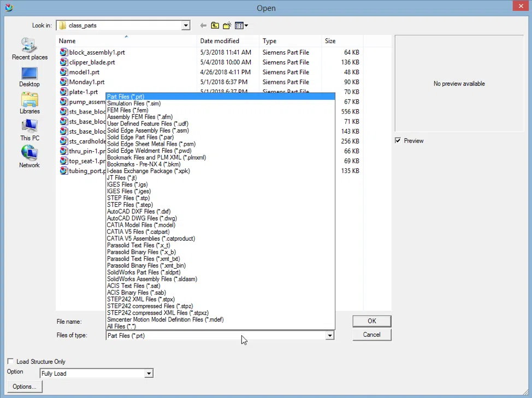Sort files by Name column header

tap(126, 41)
